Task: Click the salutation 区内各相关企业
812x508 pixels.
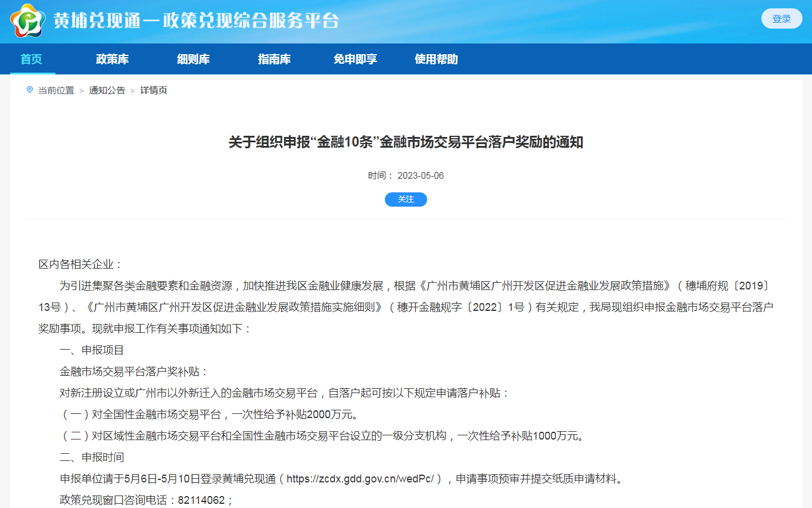Action: point(80,264)
